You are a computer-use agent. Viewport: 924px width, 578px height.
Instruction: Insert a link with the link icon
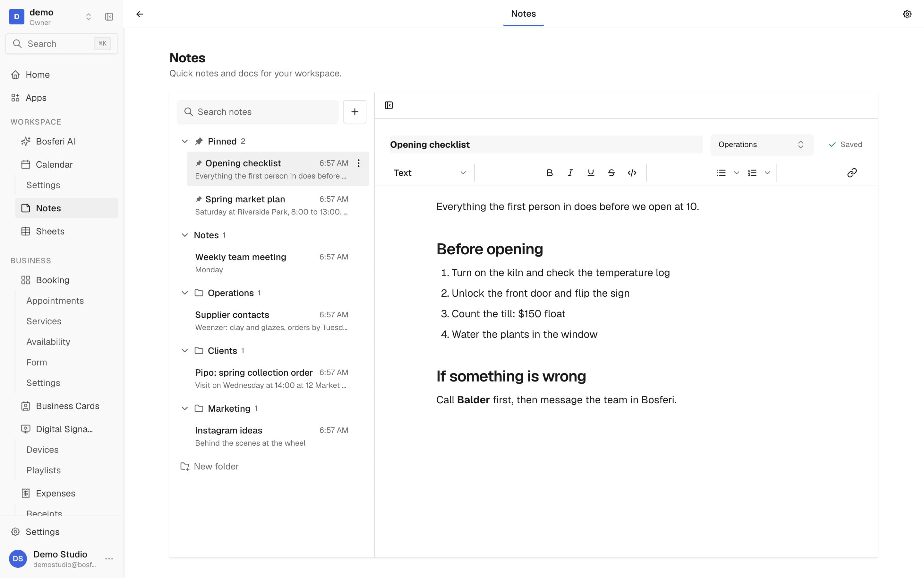(852, 173)
